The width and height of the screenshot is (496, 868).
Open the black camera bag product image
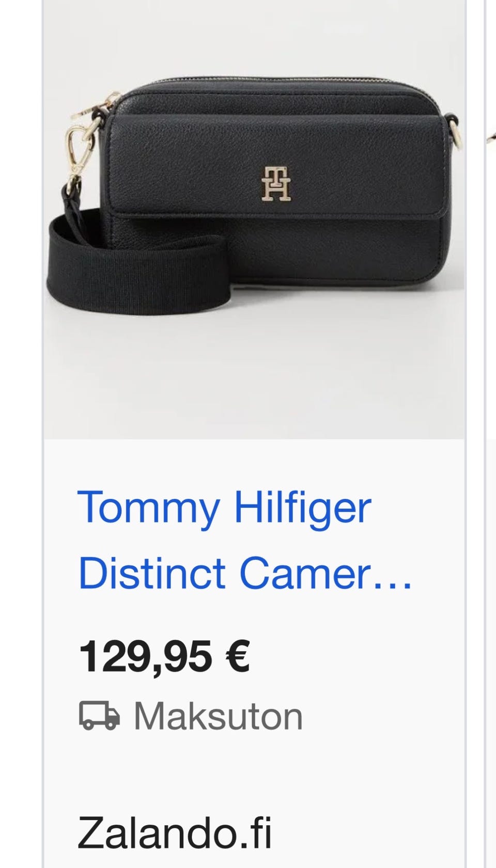tap(254, 219)
